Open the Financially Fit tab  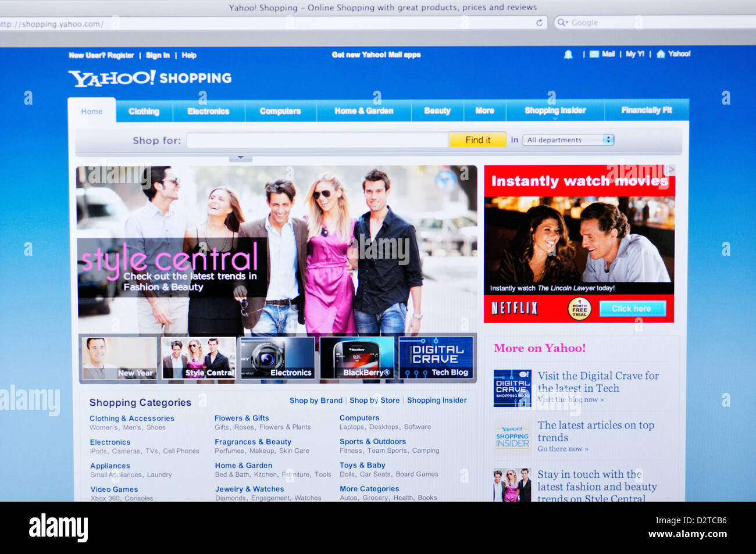click(x=646, y=110)
